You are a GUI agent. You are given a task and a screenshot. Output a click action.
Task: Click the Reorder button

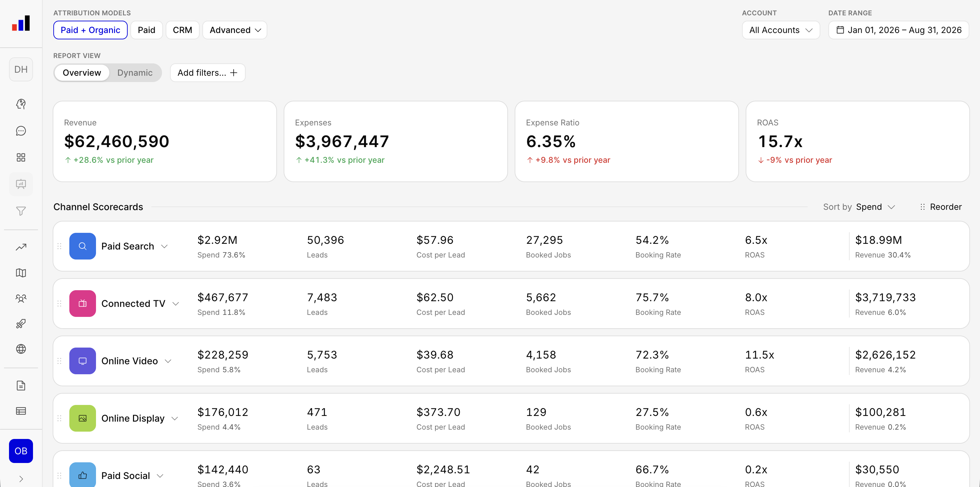point(940,207)
